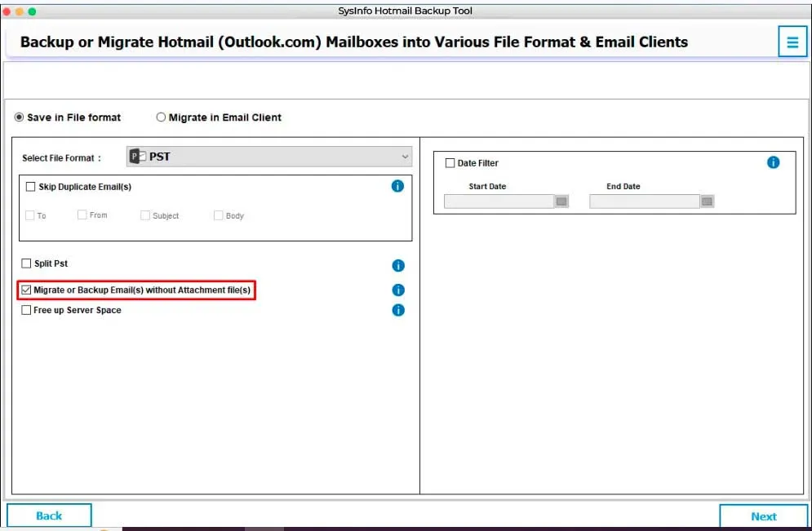Click the End Date label
812x531 pixels.
623,186
